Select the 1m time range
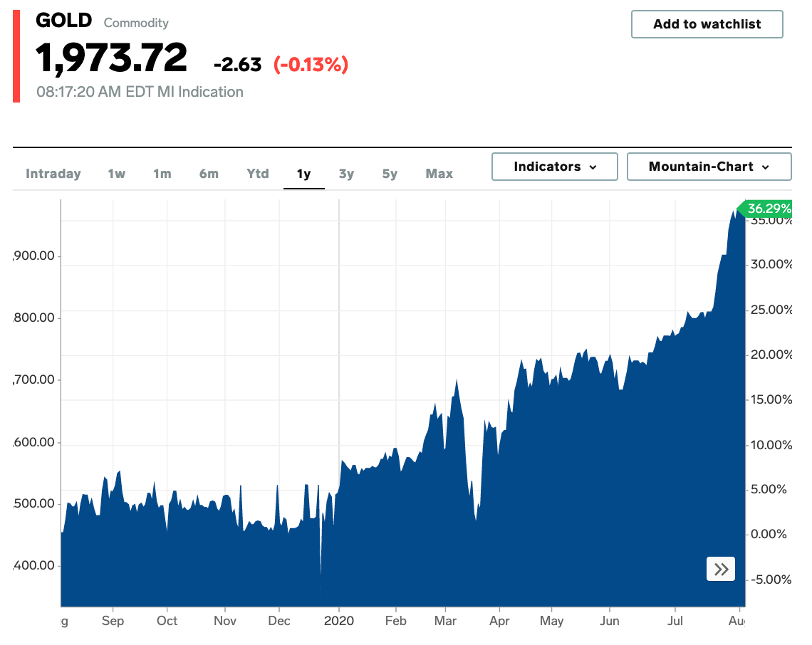The height and width of the screenshot is (645, 812). coord(162,174)
